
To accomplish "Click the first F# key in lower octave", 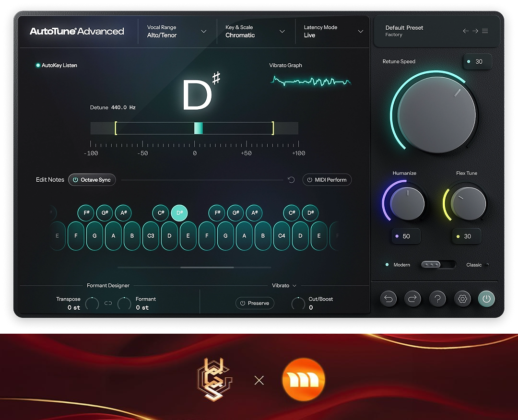I will click(x=86, y=213).
